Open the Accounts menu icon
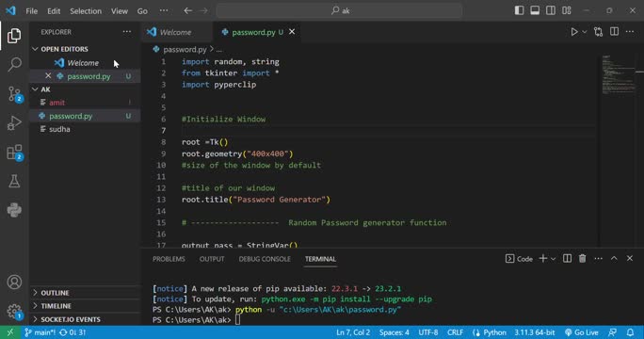 (x=14, y=282)
